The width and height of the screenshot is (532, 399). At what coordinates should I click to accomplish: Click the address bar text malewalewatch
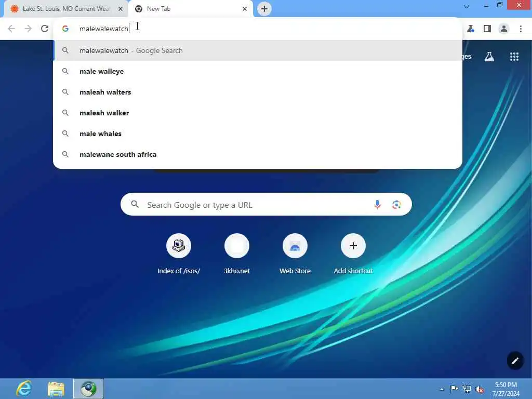(x=104, y=29)
